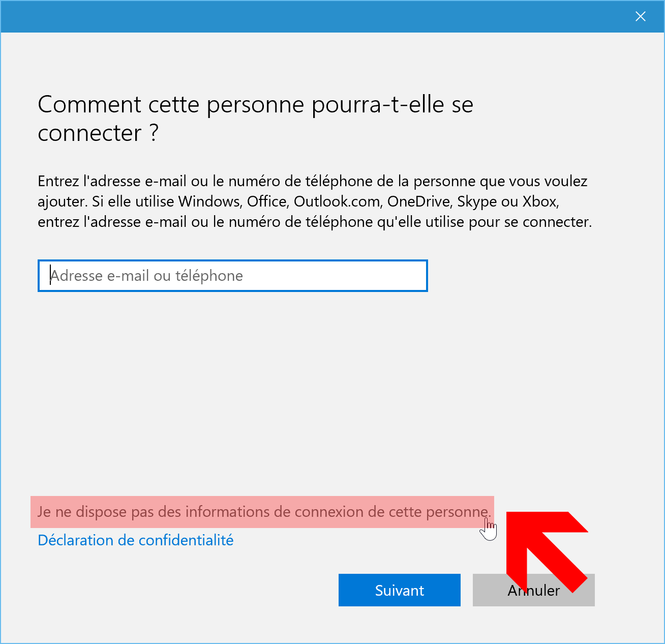Focus the Adresse e-mail ou téléphone field
The height and width of the screenshot is (644, 665).
coord(233,276)
